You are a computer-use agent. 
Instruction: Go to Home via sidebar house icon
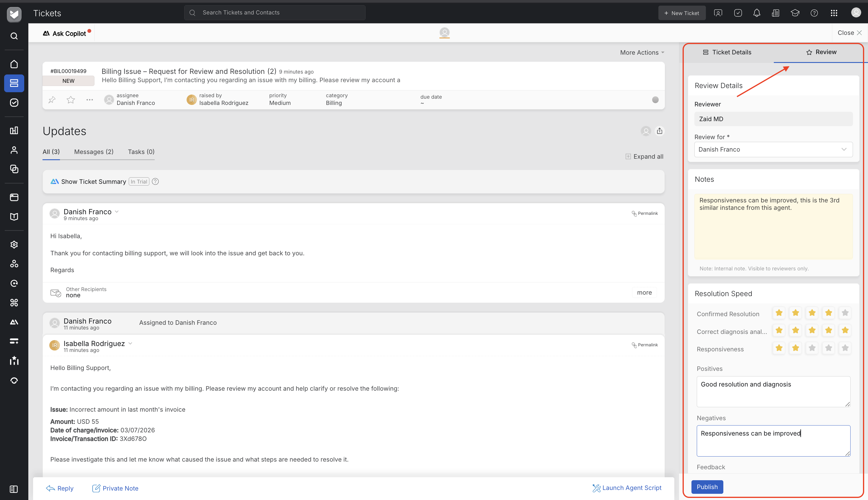pos(14,64)
